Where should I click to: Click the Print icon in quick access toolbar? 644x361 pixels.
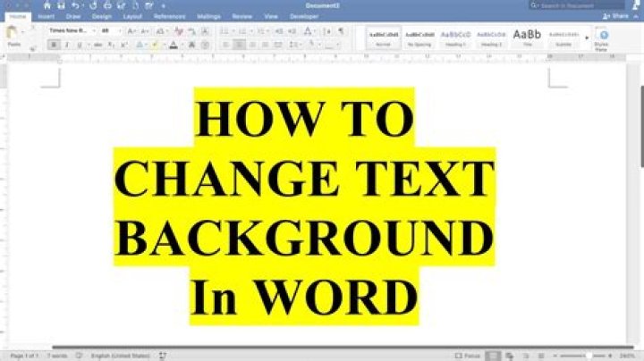(x=109, y=5)
